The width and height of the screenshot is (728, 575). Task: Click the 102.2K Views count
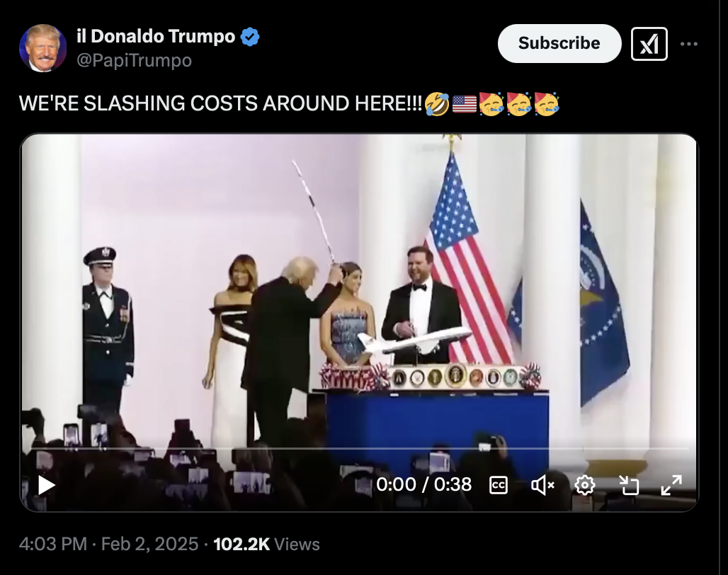[x=266, y=544]
